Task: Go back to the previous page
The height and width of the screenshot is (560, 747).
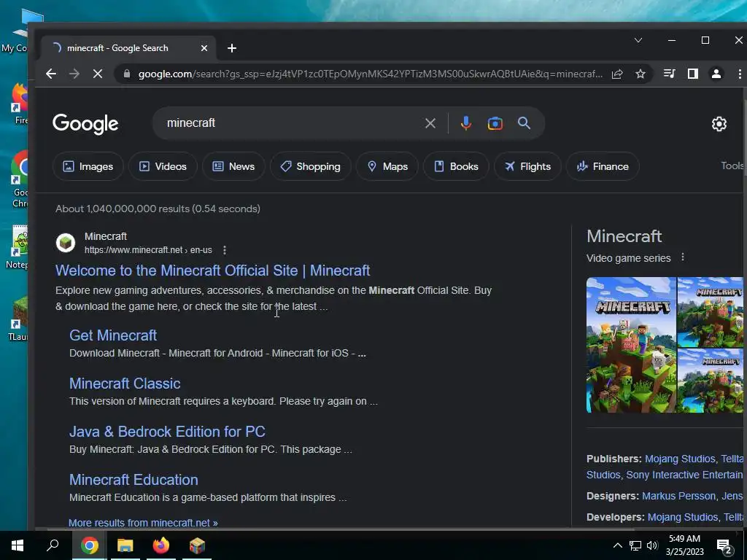Action: [51, 74]
